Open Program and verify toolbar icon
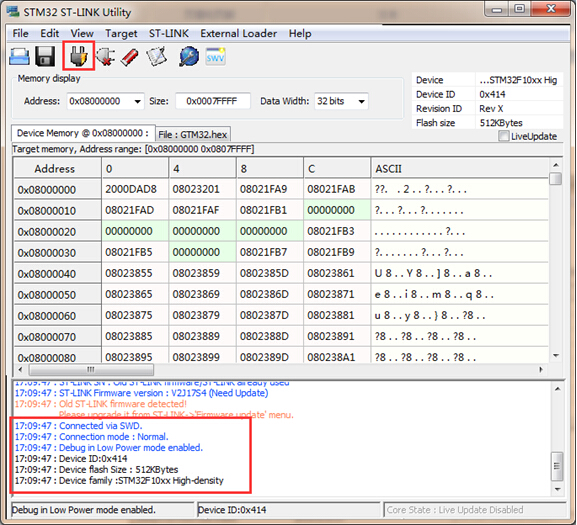The height and width of the screenshot is (525, 577). coord(157,57)
